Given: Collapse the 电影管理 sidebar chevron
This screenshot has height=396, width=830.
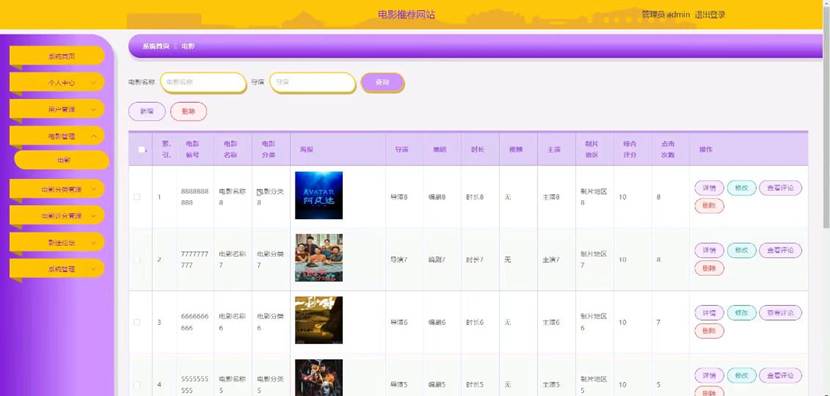Looking at the screenshot, I should pos(93,136).
